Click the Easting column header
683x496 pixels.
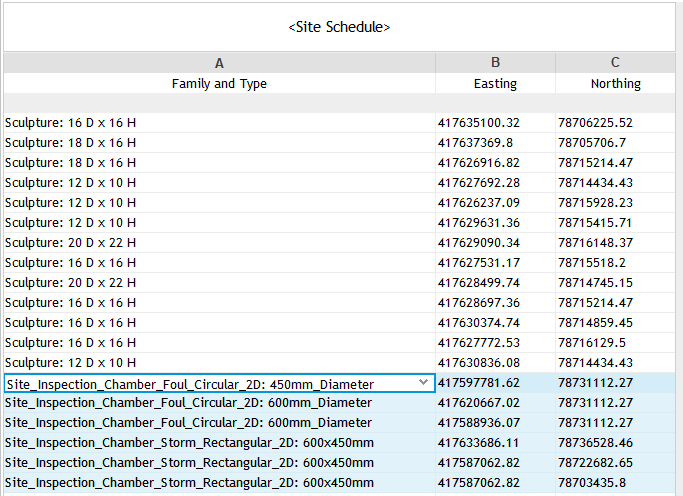pyautogui.click(x=495, y=84)
